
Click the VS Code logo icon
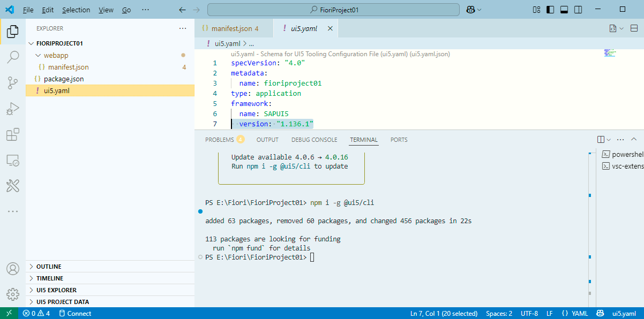click(x=10, y=10)
